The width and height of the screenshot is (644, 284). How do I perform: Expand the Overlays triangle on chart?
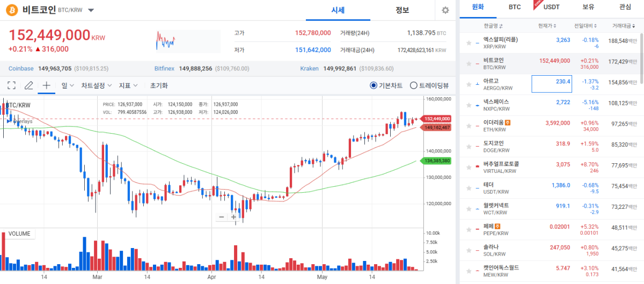pos(8,121)
